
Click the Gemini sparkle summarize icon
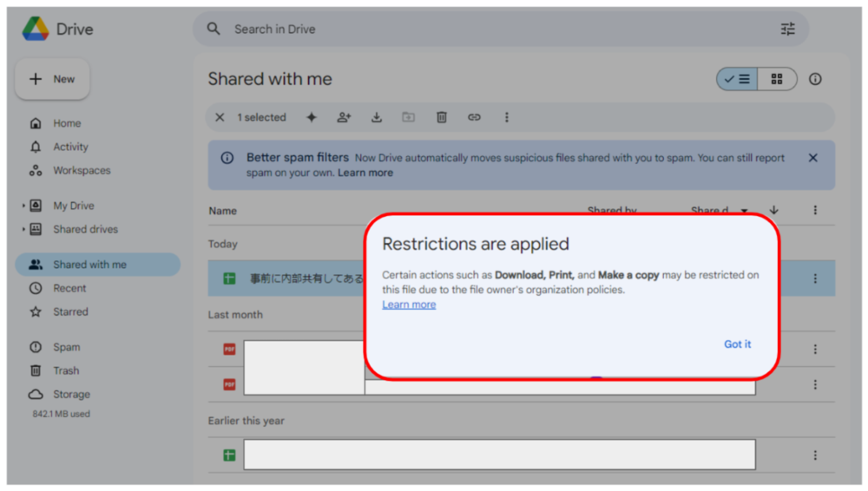click(x=312, y=117)
